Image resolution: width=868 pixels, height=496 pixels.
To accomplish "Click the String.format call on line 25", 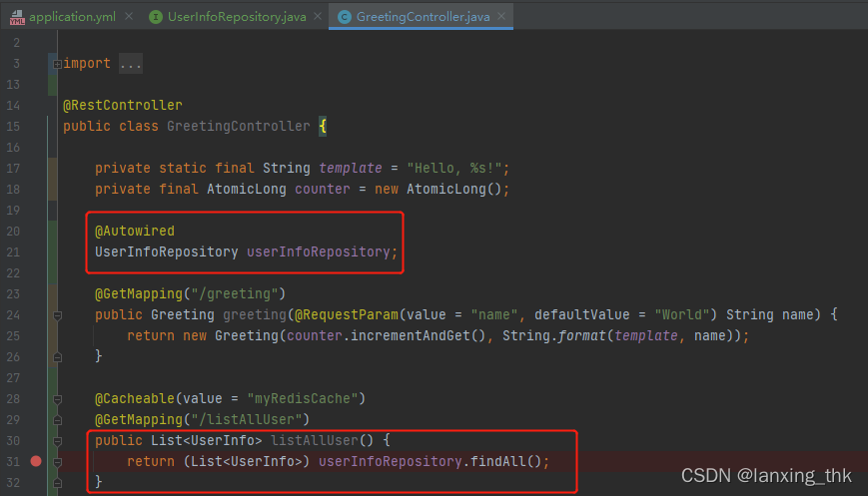I will [553, 336].
